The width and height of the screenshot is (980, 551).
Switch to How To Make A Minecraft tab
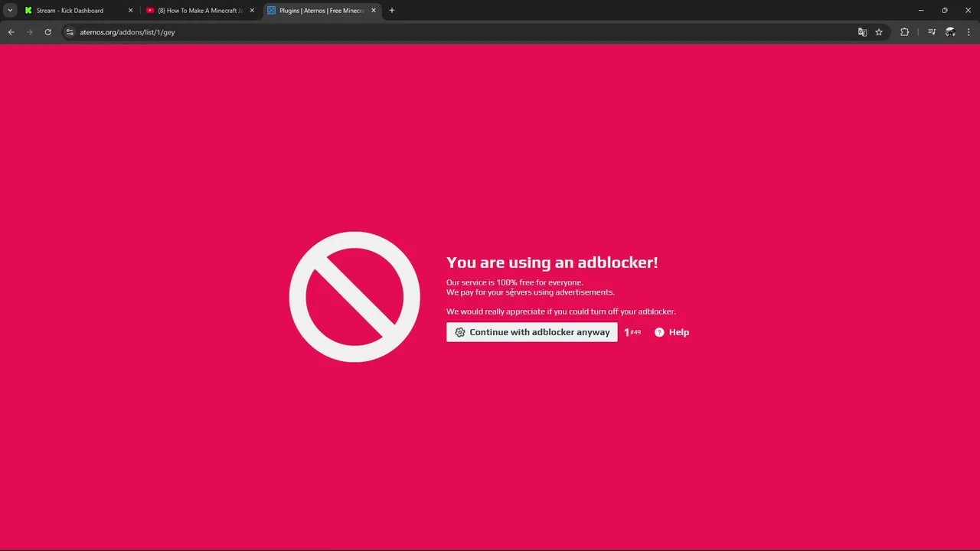click(x=200, y=11)
